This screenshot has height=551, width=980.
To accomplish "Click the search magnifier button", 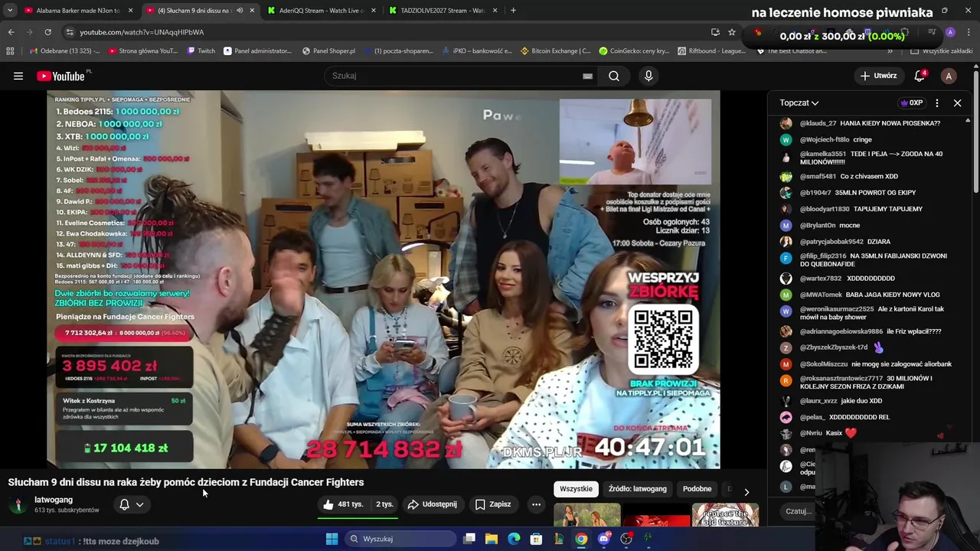I will pos(614,76).
